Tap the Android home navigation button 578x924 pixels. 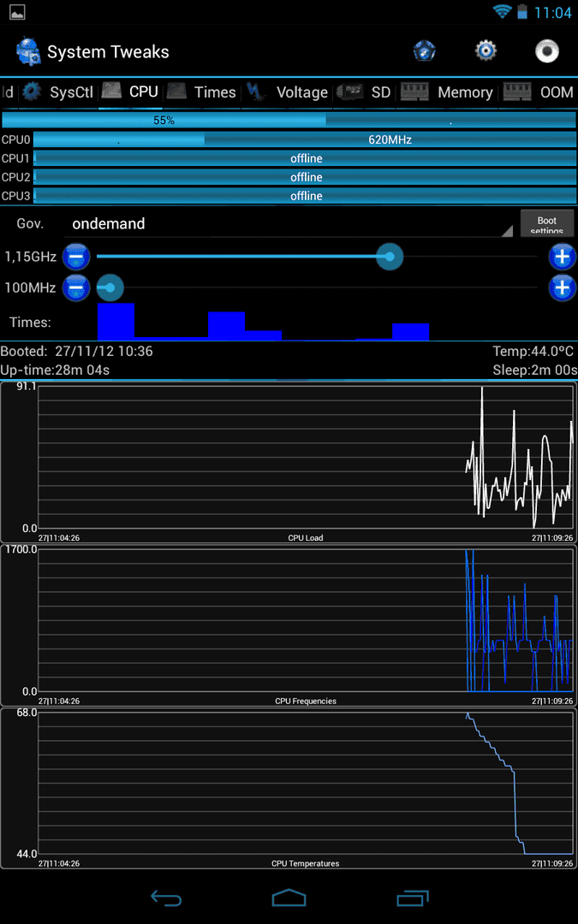click(x=289, y=897)
